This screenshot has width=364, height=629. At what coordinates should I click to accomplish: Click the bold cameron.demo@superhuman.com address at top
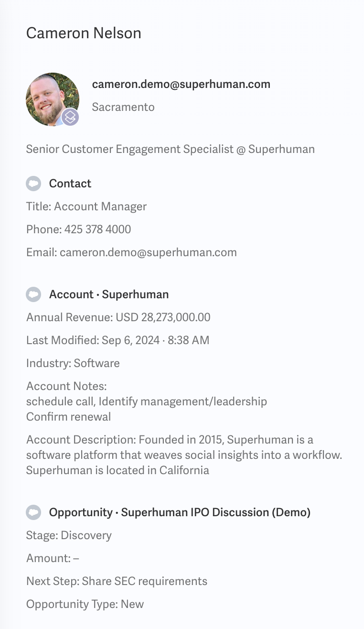pos(181,84)
